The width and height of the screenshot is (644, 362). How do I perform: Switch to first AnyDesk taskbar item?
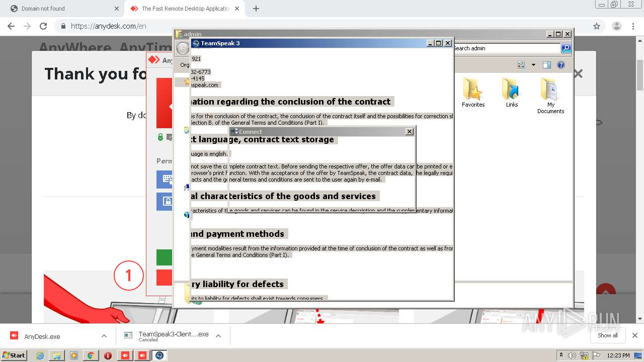point(125,355)
